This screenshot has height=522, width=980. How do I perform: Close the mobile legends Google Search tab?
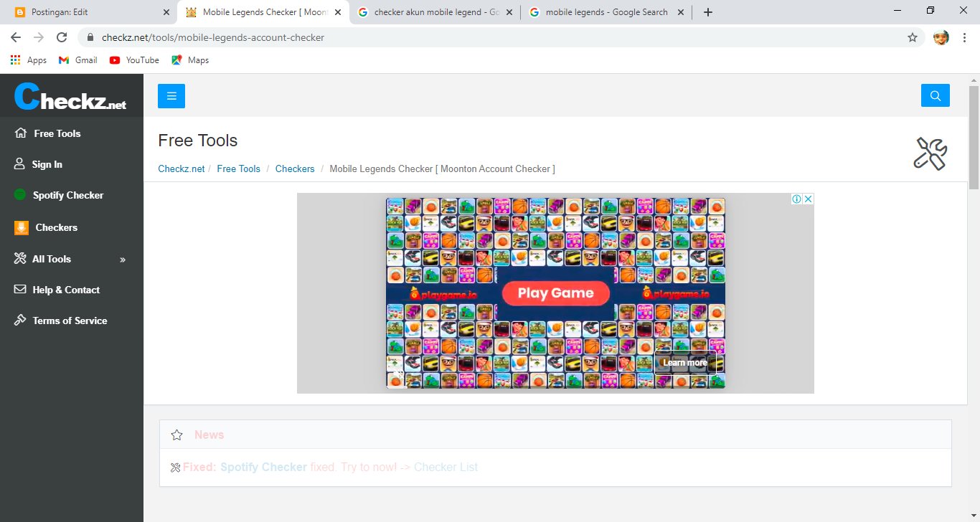681,12
